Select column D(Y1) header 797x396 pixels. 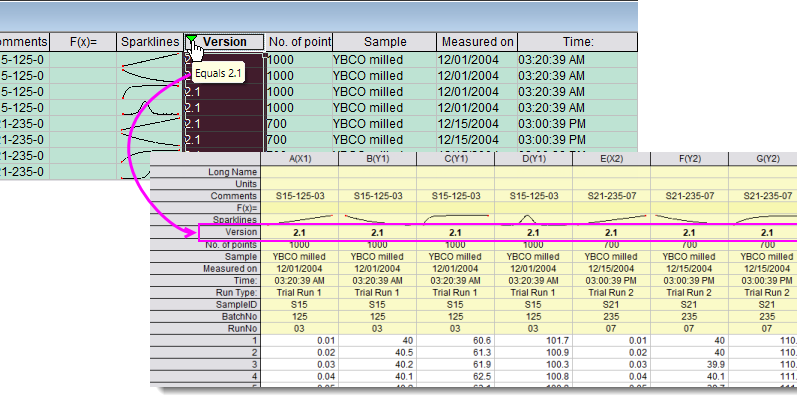(x=533, y=159)
